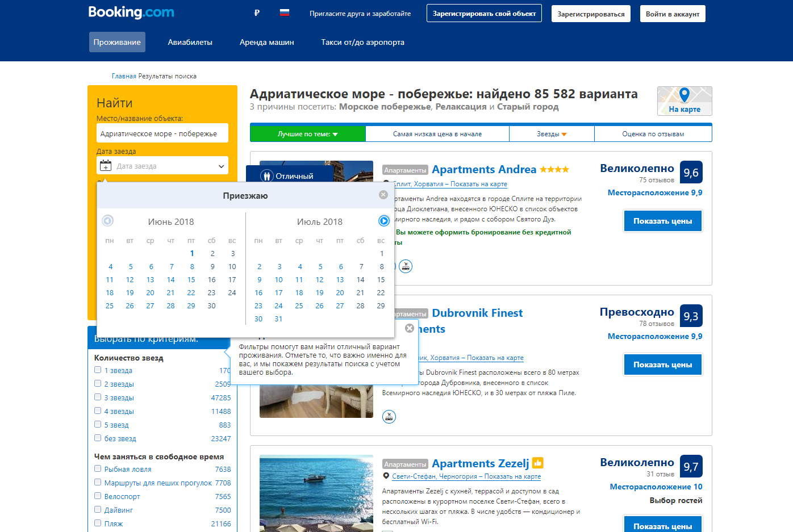Expand the 'Звезды' sort dropdown
This screenshot has width=793, height=532.
[x=552, y=134]
